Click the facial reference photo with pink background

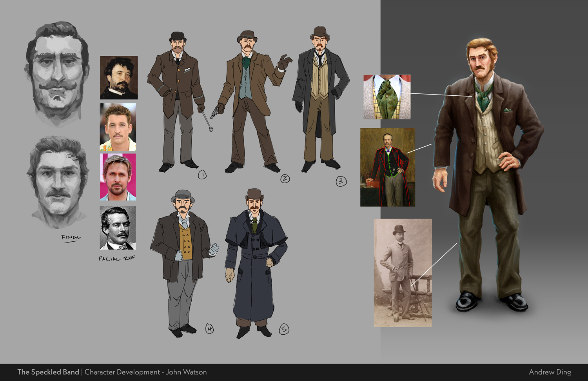(118, 177)
